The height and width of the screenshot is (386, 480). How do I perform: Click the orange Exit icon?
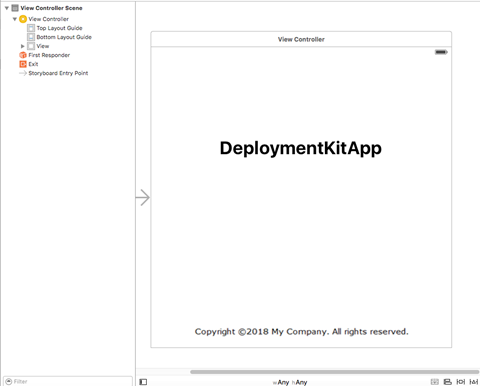[x=23, y=64]
